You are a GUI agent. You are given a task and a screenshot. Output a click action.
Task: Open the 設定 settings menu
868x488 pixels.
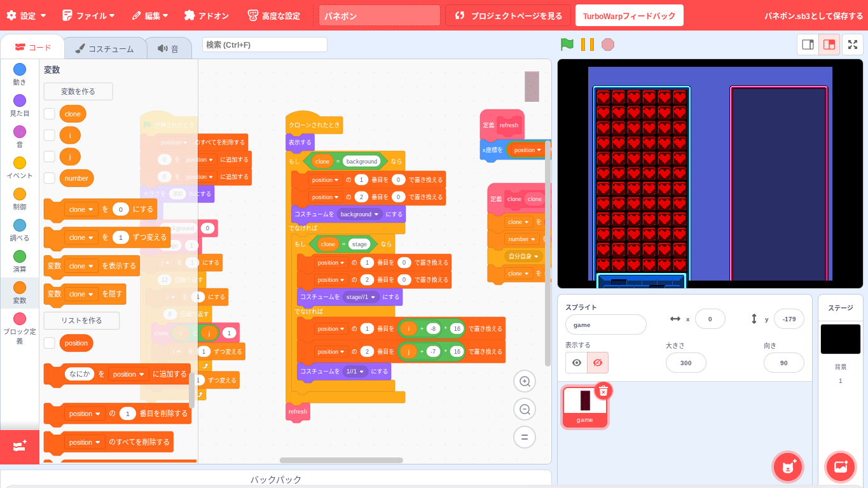[x=26, y=15]
